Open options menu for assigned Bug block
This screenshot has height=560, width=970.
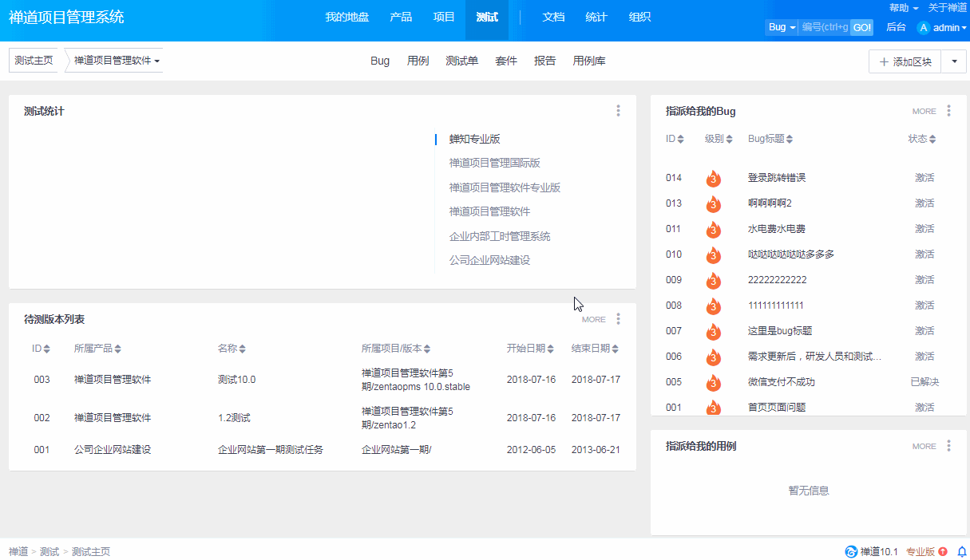(948, 111)
